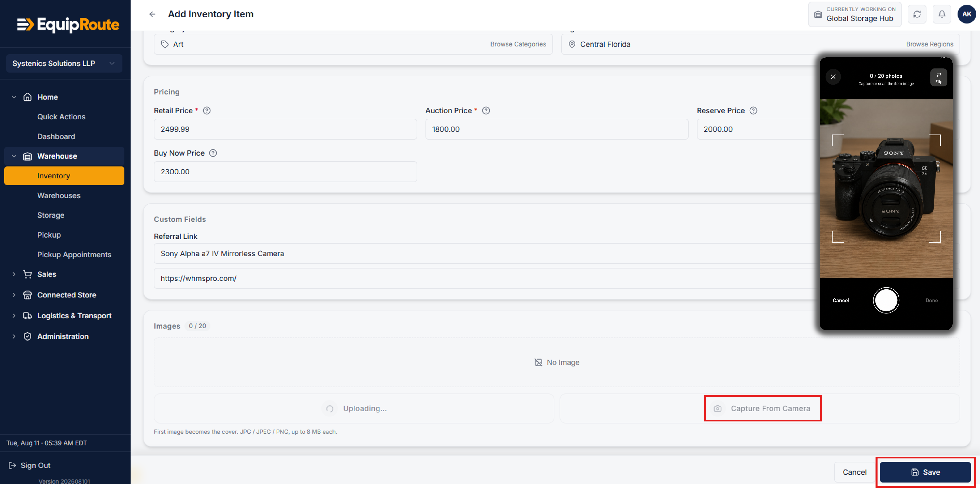
Task: Click the Buy Now Price help icon
Action: [x=213, y=153]
